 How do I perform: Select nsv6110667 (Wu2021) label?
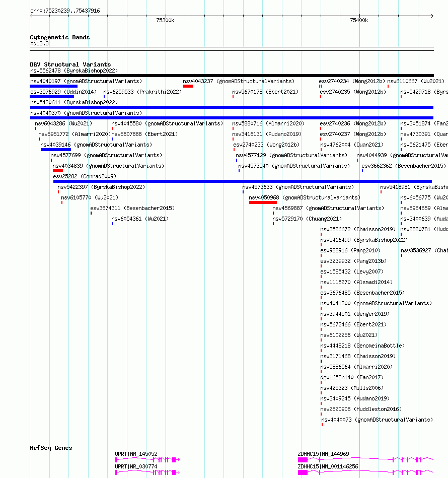[x=416, y=81]
